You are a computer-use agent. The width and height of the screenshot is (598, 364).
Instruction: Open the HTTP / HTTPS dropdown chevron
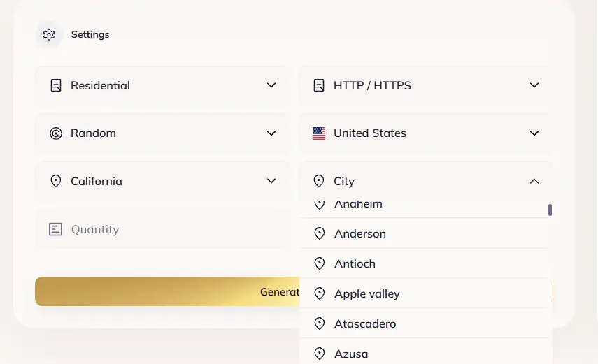coord(534,85)
